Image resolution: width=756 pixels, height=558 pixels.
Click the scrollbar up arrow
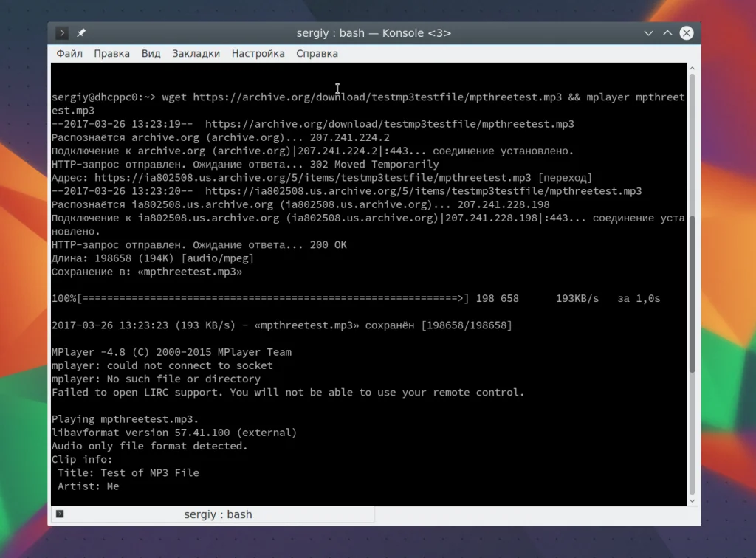(693, 69)
